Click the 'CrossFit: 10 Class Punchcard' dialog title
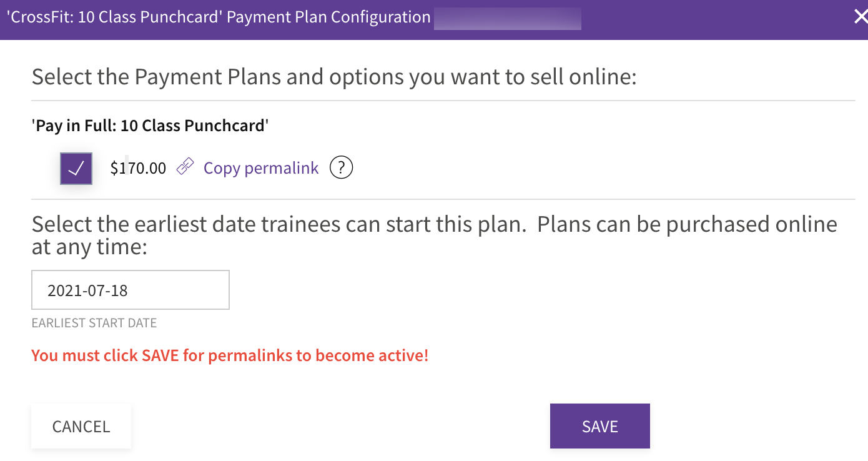This screenshot has height=461, width=868. (x=218, y=17)
